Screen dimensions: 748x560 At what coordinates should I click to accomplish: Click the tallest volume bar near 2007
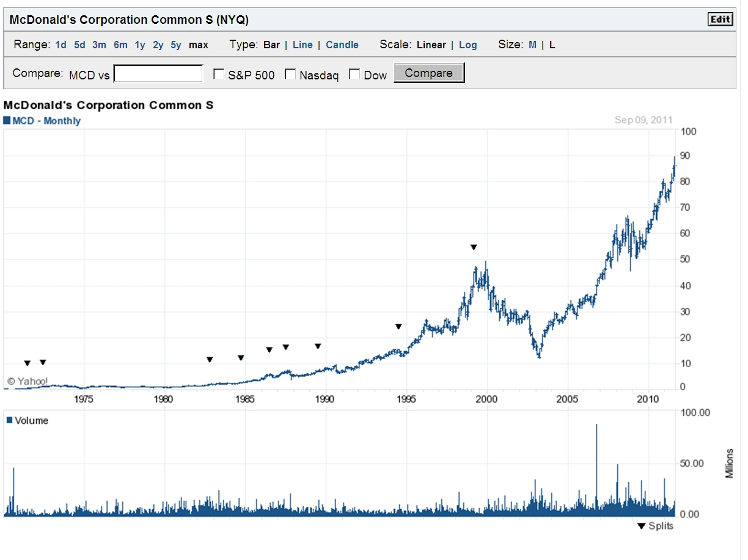point(596,469)
